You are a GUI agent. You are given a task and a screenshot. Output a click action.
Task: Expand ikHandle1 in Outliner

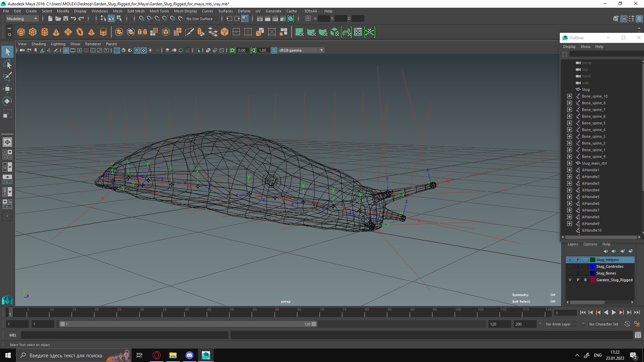coord(569,170)
